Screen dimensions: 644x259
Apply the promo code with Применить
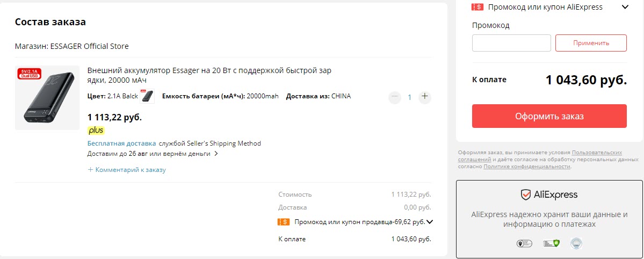click(x=591, y=43)
